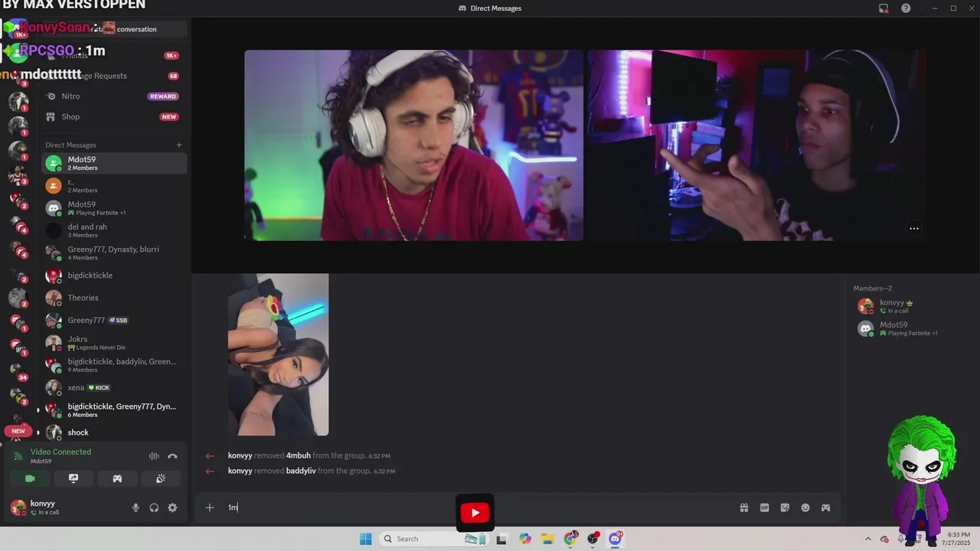980x551 pixels.
Task: Open the Help question mark icon
Action: tap(906, 8)
